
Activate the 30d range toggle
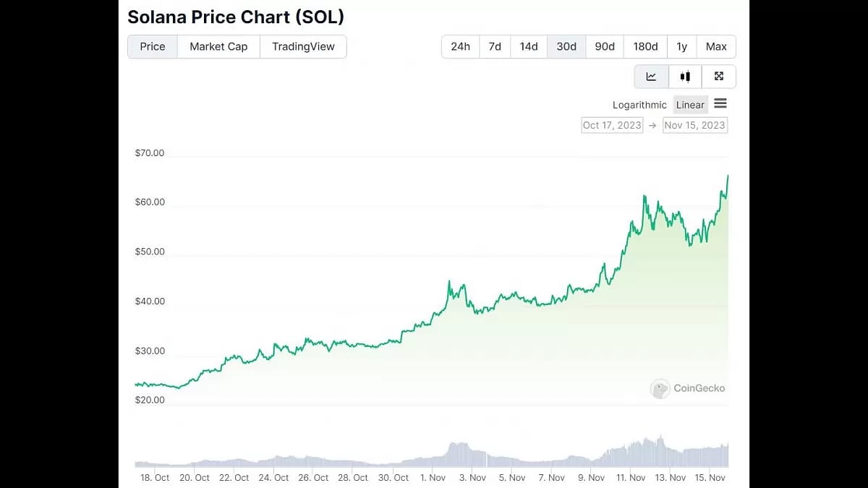(x=566, y=46)
